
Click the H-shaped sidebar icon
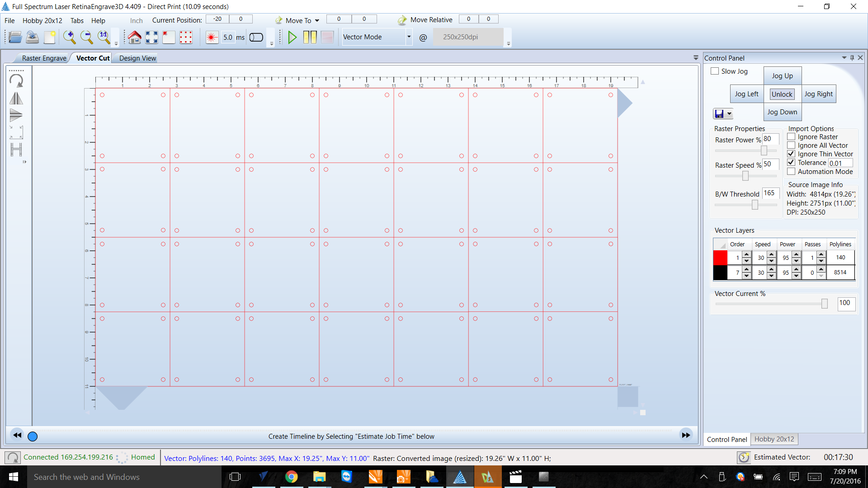pyautogui.click(x=16, y=150)
